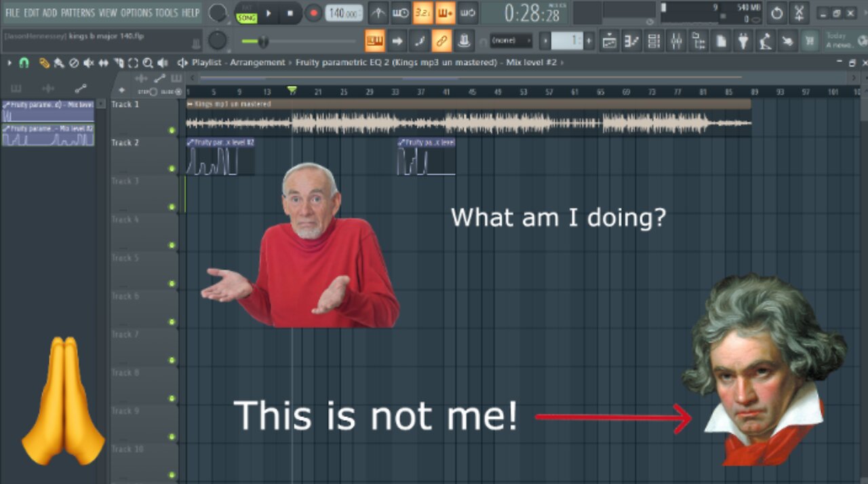868x484 pixels.
Task: Open the ADD menu
Action: tap(50, 12)
